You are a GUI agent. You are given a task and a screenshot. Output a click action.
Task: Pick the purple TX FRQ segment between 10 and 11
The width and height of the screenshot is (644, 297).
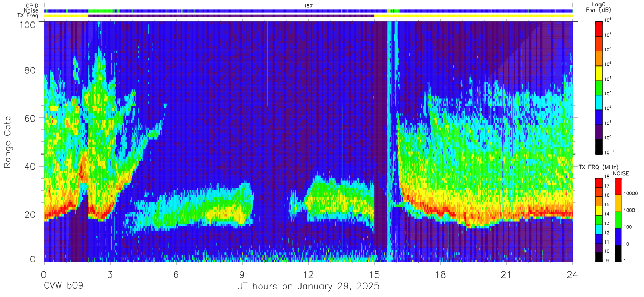point(599,248)
